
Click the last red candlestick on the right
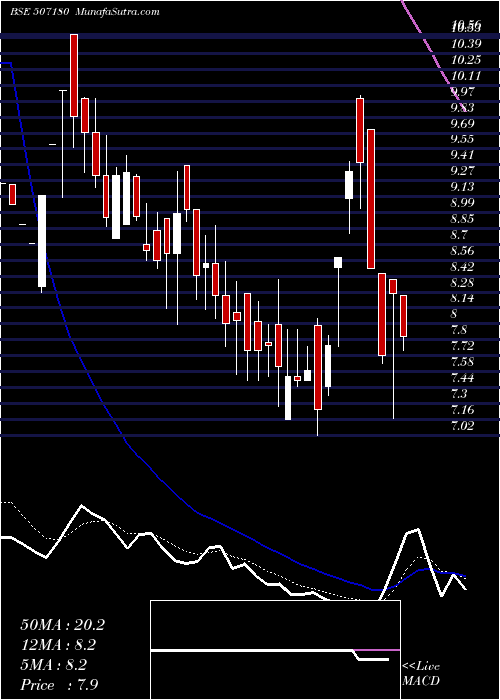[403, 316]
